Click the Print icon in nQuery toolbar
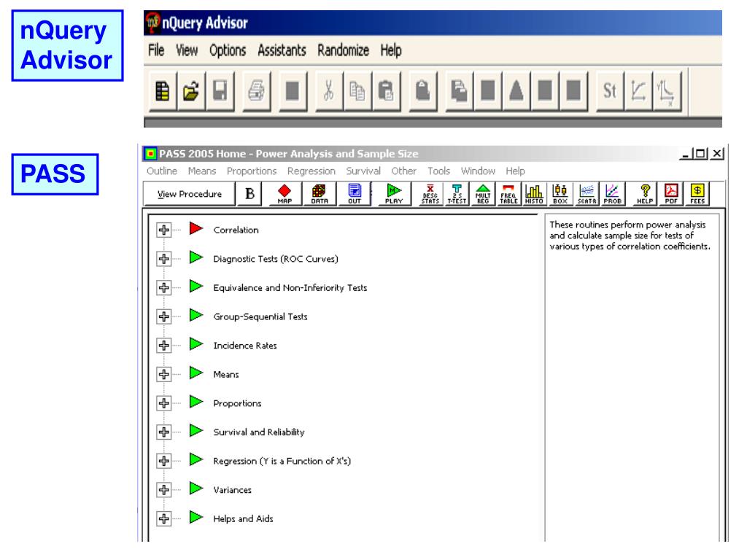This screenshot has width=747, height=560. [x=256, y=90]
